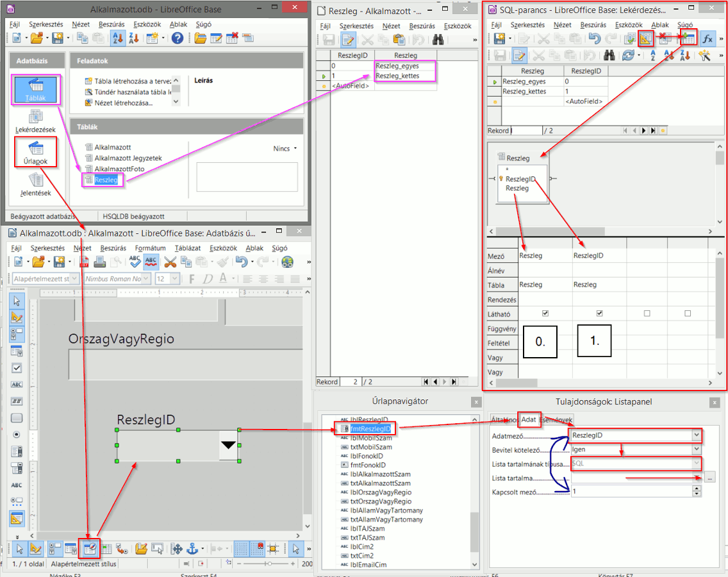Click the functions fx icon
This screenshot has height=577, width=728.
click(x=707, y=38)
